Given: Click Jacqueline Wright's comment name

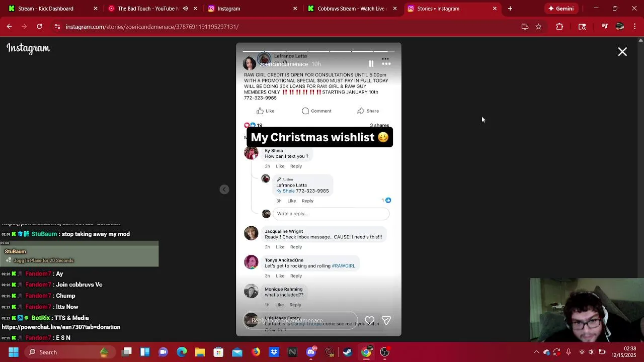Looking at the screenshot, I should click(284, 231).
